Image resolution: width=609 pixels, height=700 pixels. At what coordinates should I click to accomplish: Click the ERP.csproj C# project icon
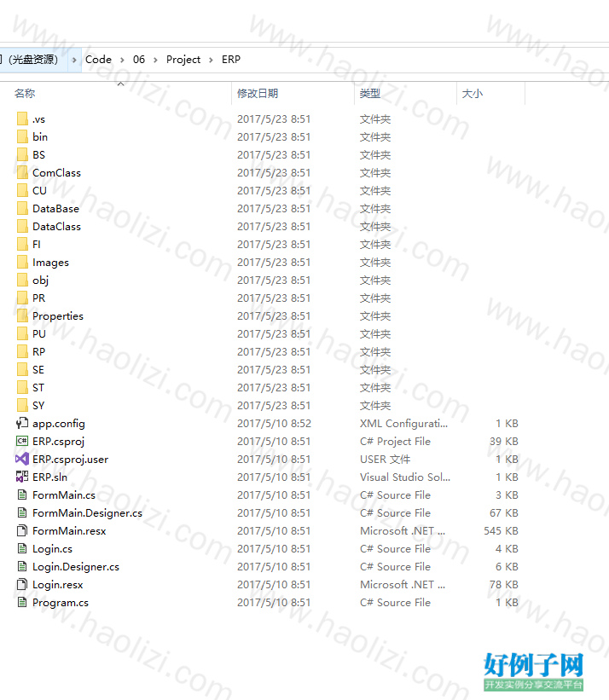[x=22, y=441]
